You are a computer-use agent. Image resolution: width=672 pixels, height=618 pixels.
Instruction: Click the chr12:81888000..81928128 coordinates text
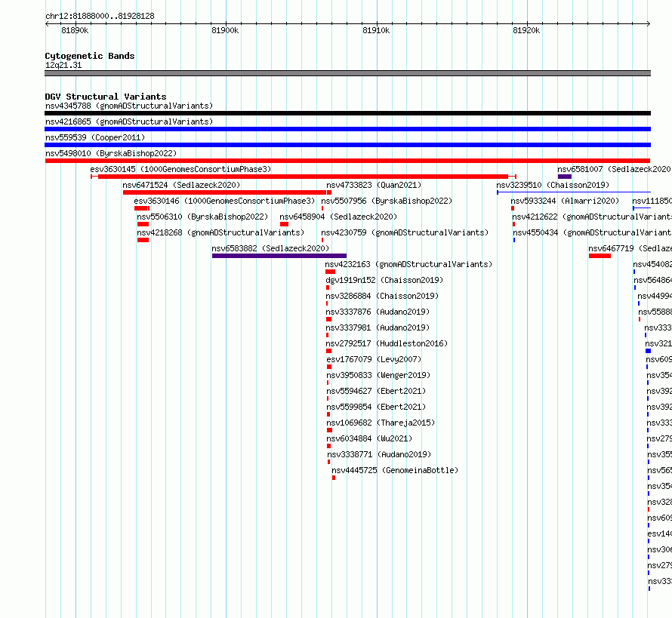tap(100, 16)
